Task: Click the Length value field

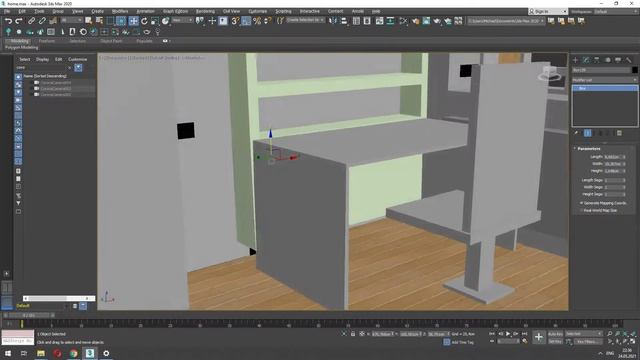Action: [613, 157]
